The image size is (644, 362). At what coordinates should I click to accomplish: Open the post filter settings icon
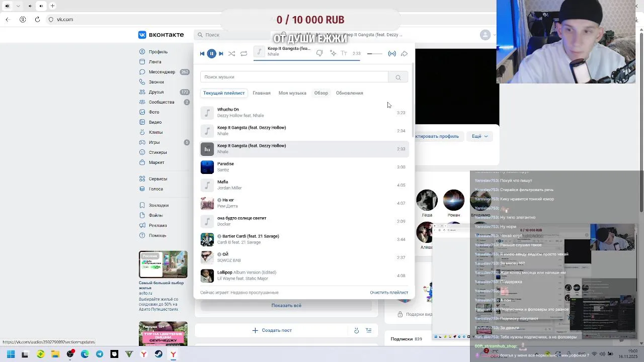click(368, 330)
